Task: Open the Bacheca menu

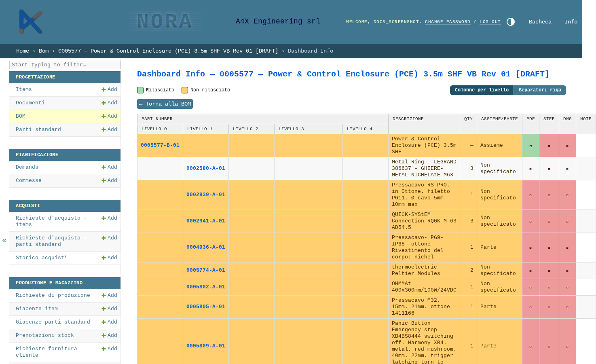Action: coord(540,22)
